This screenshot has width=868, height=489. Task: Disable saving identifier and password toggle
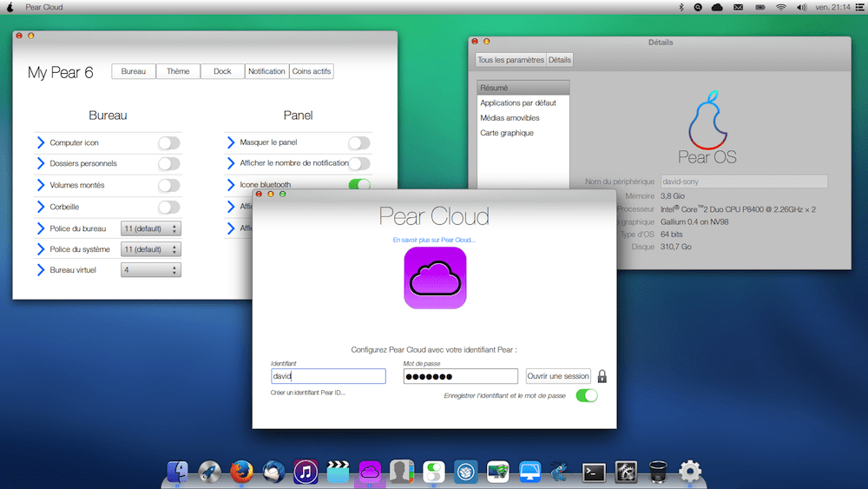(x=587, y=395)
